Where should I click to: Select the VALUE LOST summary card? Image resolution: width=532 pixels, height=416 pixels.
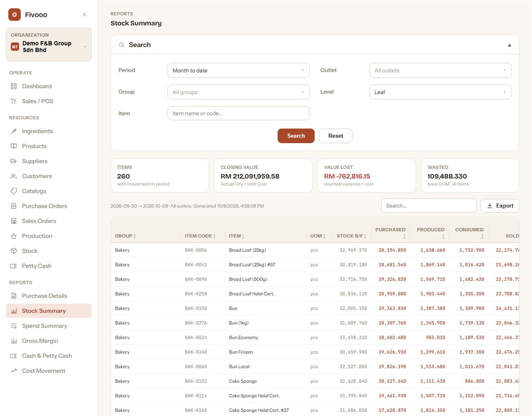(367, 176)
